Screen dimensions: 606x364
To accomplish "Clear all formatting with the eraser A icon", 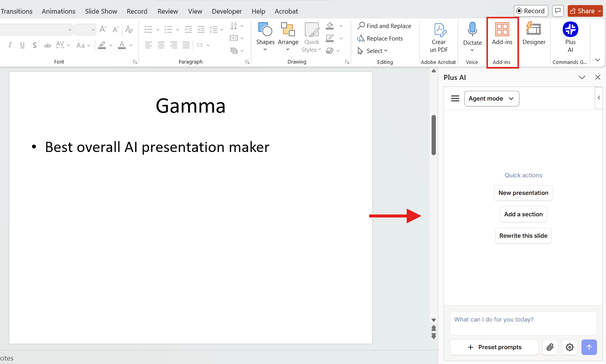I will (129, 29).
